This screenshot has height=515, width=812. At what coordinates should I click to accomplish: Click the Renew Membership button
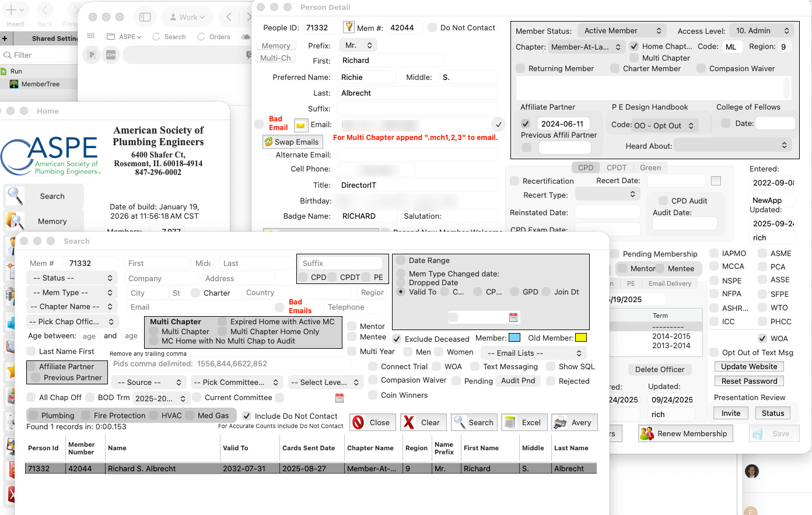coord(685,433)
